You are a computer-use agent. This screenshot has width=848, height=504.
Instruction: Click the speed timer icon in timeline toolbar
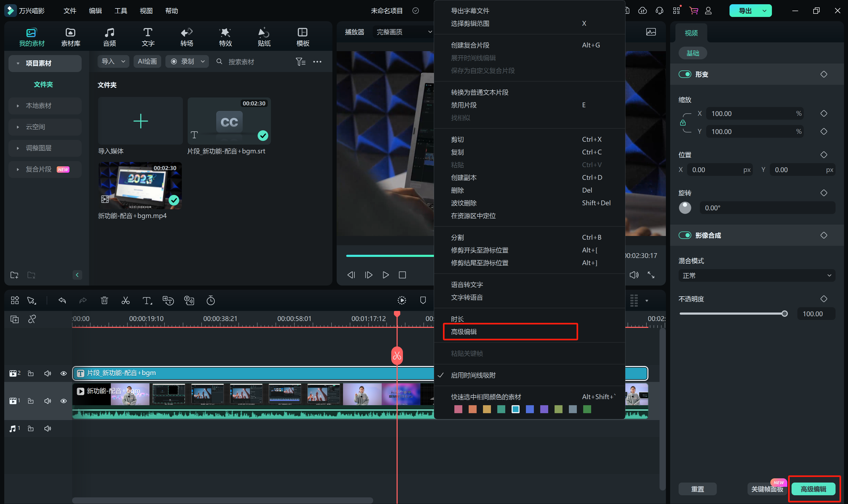tap(211, 301)
